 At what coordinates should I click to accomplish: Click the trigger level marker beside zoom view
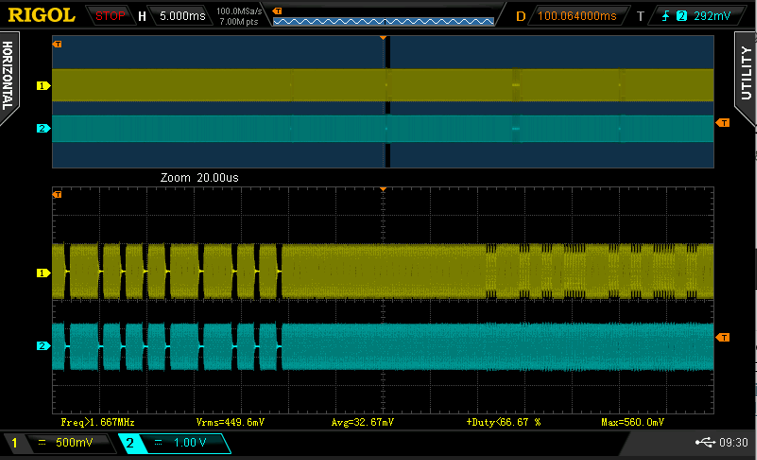tap(723, 337)
